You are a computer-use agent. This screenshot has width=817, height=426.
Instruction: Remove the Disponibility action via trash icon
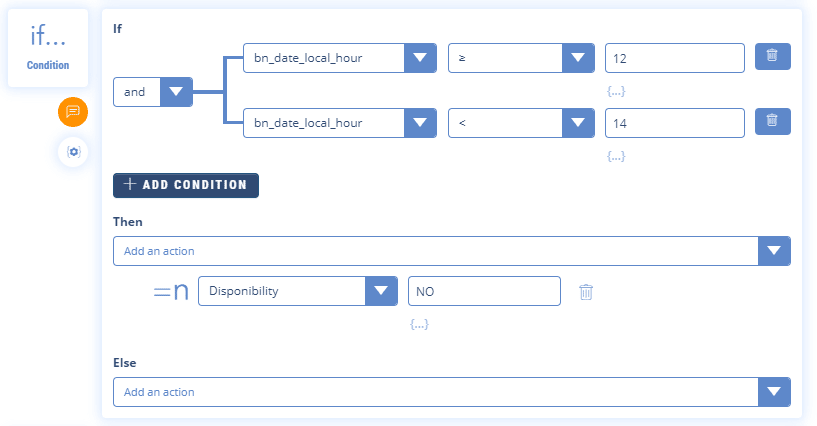[x=587, y=292]
